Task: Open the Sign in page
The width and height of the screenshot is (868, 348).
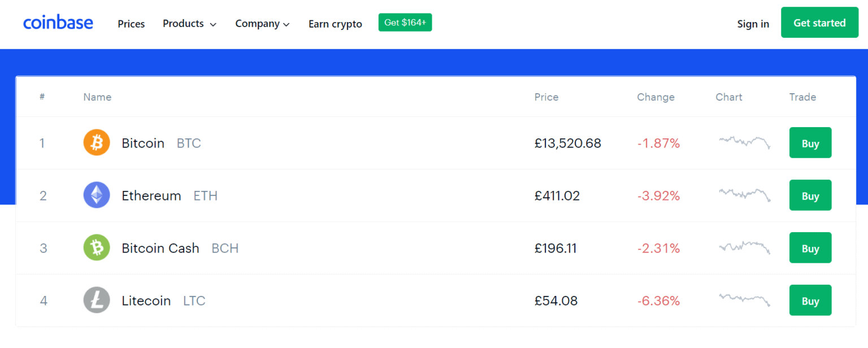Action: coord(753,24)
